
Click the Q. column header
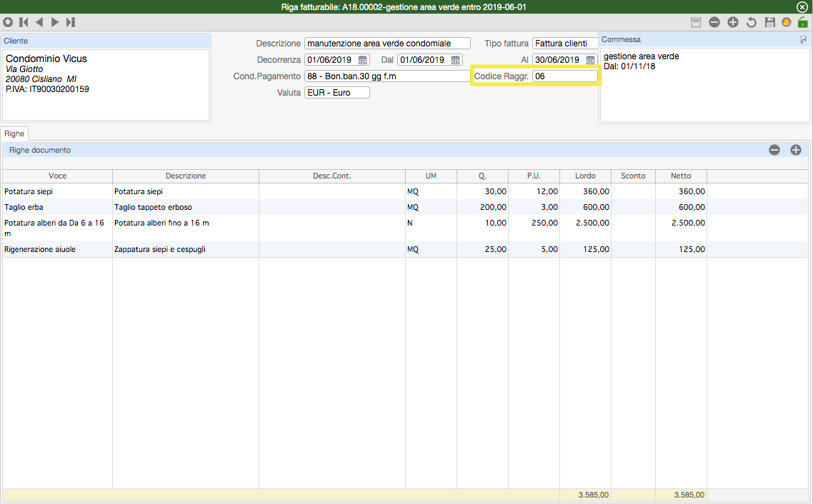[482, 176]
